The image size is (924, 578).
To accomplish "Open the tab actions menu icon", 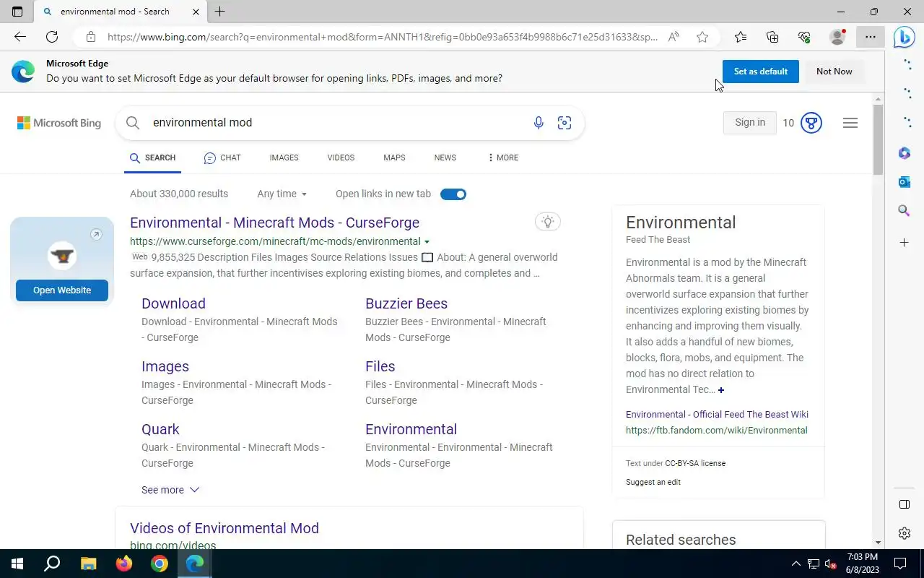I will coord(17,12).
